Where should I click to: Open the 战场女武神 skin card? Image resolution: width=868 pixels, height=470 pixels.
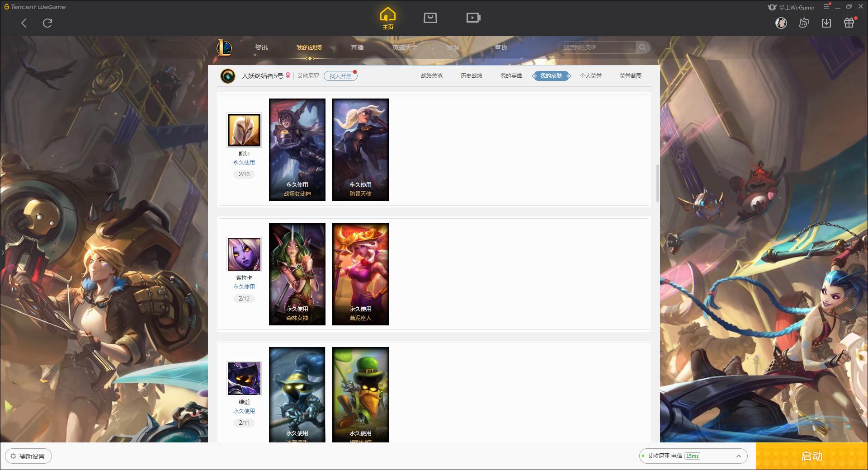(297, 150)
